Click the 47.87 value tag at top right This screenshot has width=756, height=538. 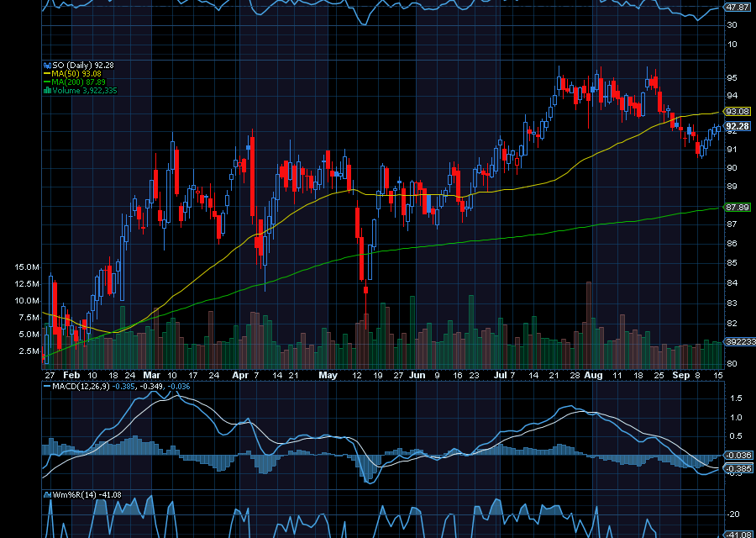click(737, 8)
